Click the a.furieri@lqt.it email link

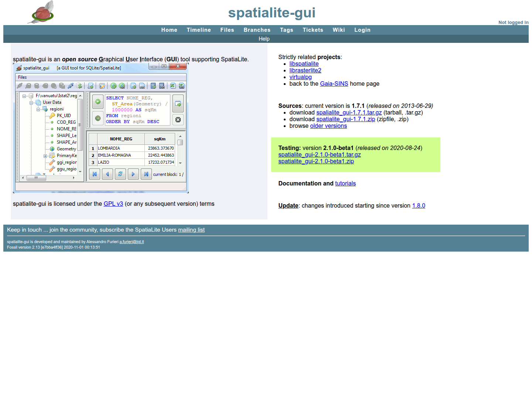tap(132, 242)
